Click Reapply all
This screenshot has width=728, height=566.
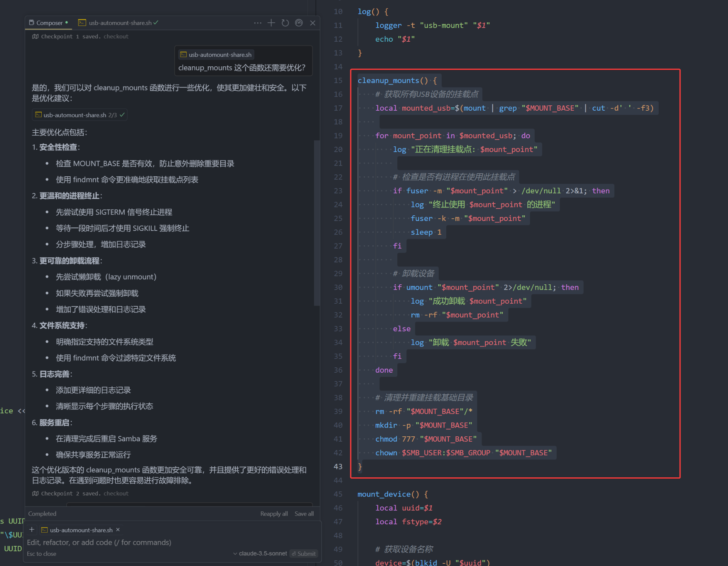coord(274,514)
